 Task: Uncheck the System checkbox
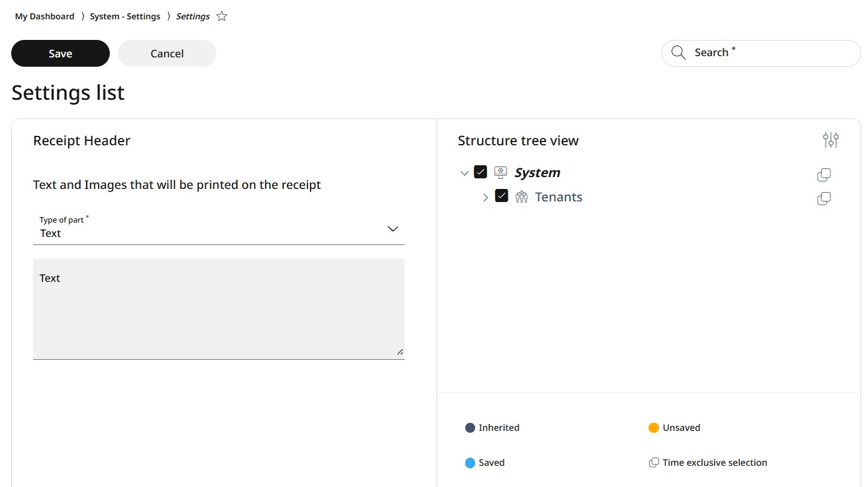pyautogui.click(x=480, y=171)
